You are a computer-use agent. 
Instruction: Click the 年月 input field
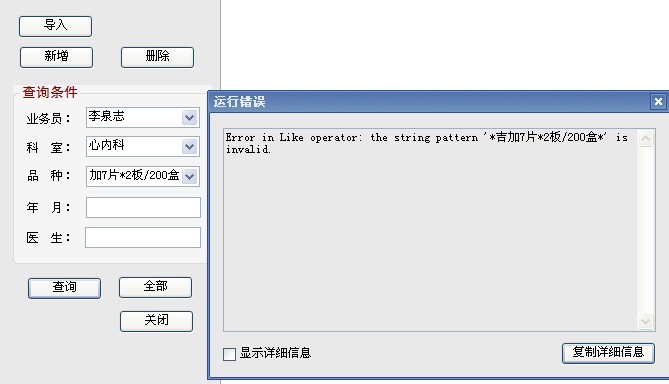143,207
